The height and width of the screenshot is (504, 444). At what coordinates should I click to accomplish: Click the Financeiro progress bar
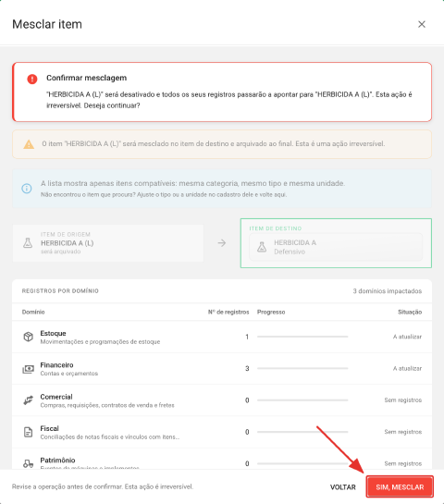[x=302, y=368]
